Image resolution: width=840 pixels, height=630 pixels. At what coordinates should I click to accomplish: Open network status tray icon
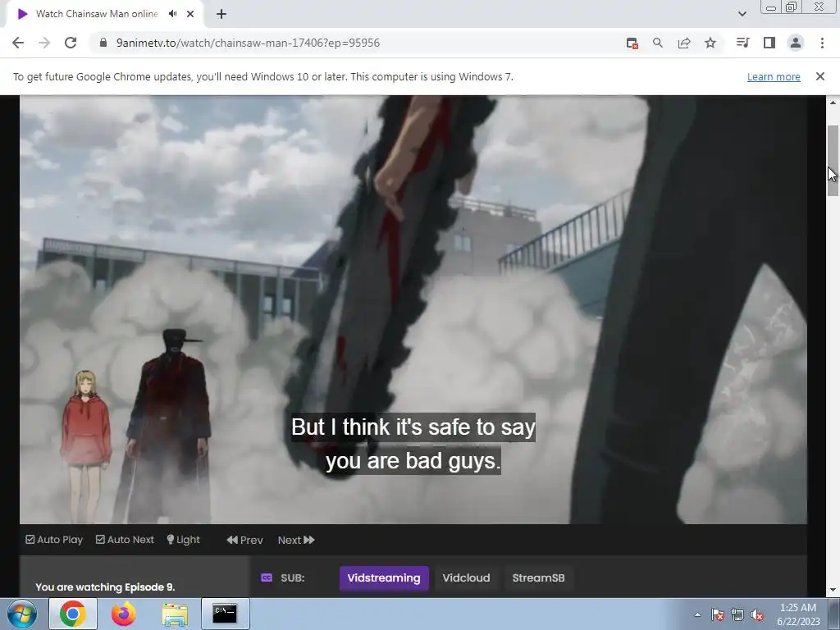(737, 614)
